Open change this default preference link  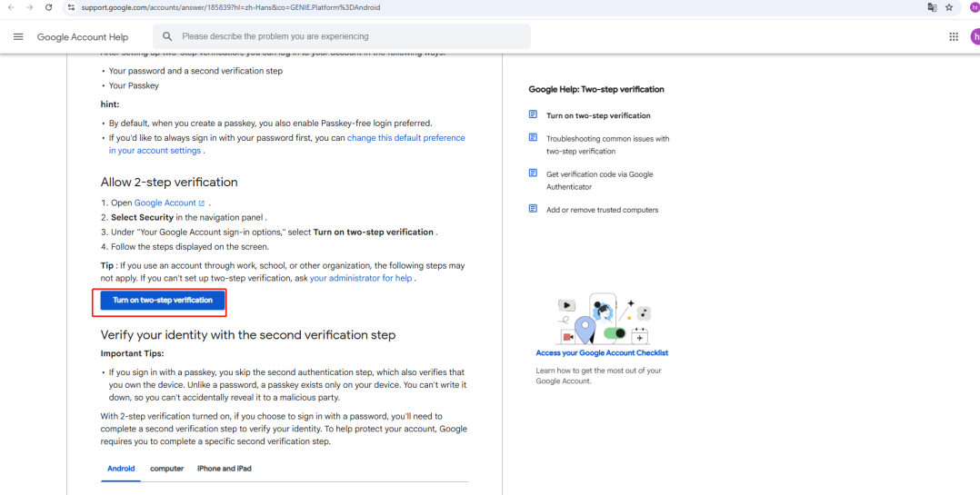click(287, 144)
